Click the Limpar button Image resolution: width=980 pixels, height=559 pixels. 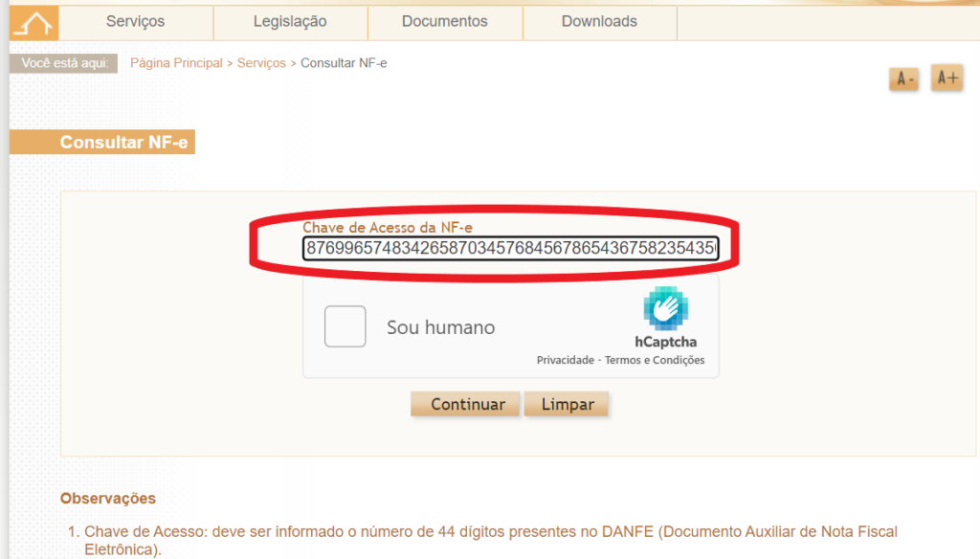(567, 404)
